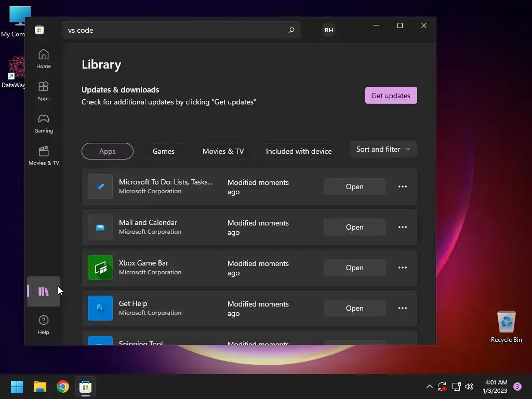Screen dimensions: 532x399
Task: Open clock and date 4:01 AM
Action: pyautogui.click(x=495, y=387)
